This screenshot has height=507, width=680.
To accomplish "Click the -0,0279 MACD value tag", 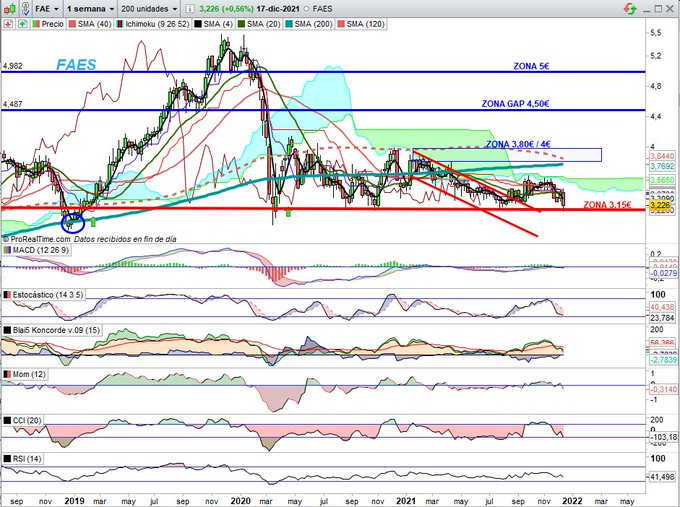I will tap(663, 273).
